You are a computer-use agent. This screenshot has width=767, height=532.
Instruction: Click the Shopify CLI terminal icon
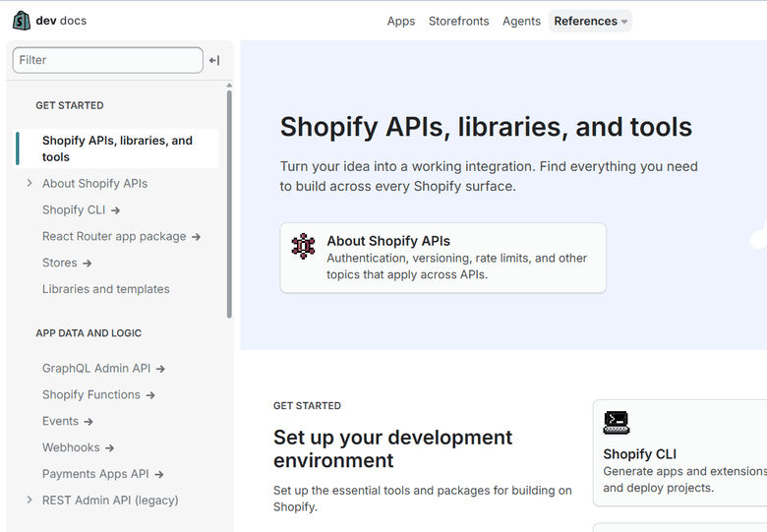(617, 423)
